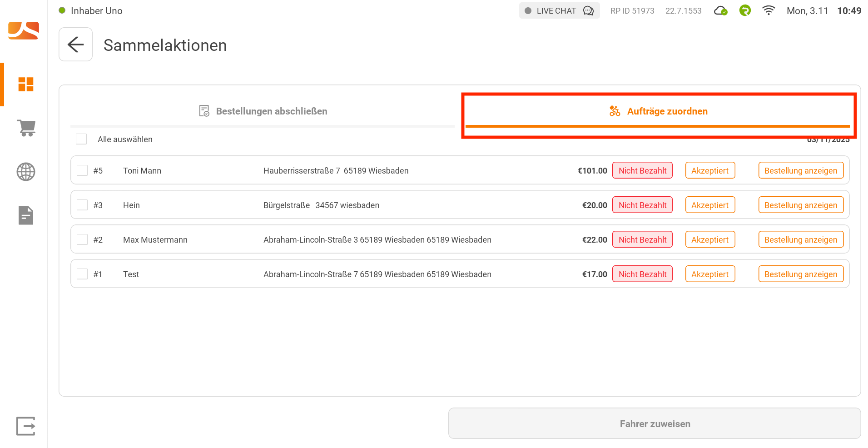The width and height of the screenshot is (868, 448).
Task: Select the checkbox for order #5
Action: [x=82, y=170]
